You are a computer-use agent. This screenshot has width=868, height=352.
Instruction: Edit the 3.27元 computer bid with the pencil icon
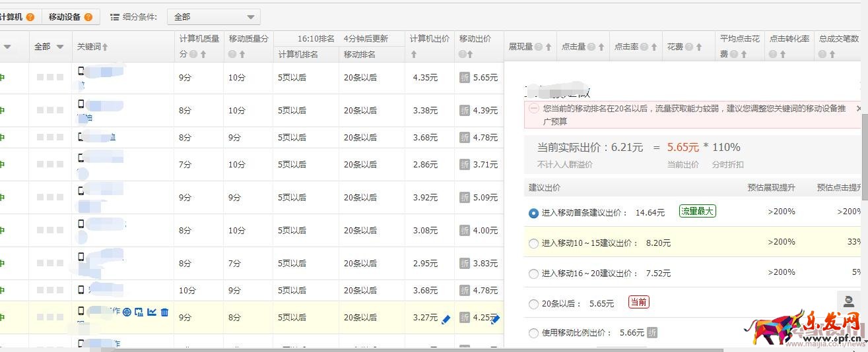pos(446,319)
